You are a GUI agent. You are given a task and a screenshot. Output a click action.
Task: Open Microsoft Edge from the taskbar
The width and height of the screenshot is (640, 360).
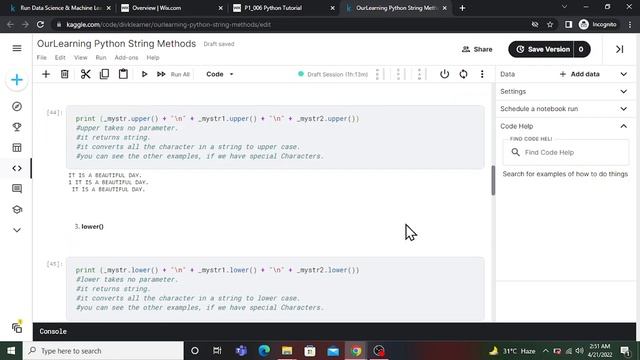pos(264,351)
